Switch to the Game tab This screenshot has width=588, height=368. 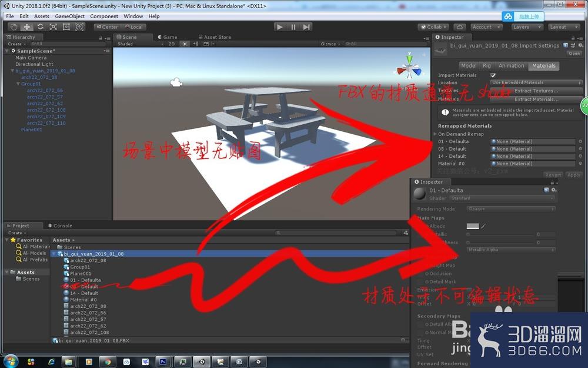coord(167,37)
